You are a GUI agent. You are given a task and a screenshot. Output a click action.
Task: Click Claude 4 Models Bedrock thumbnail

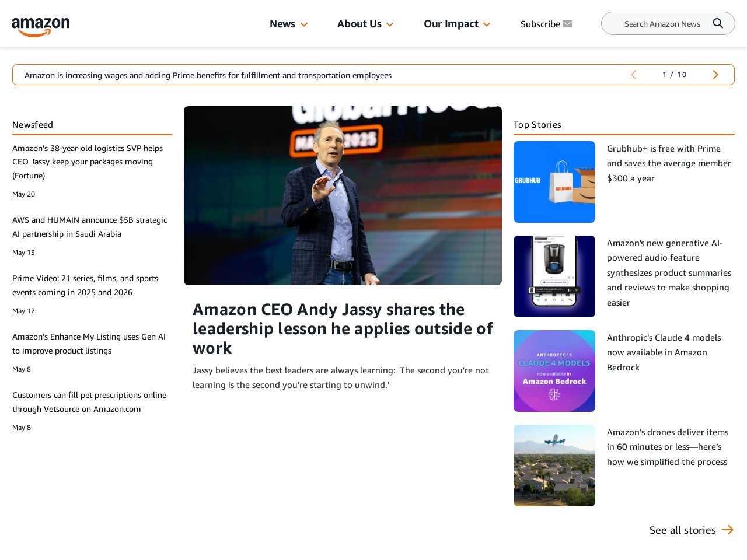tap(554, 371)
